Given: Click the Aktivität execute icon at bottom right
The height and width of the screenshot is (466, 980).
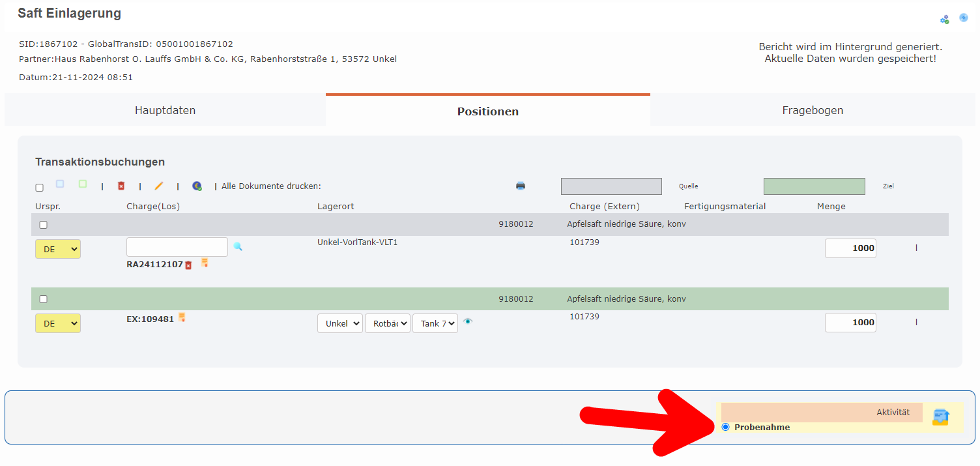Looking at the screenshot, I should [940, 417].
